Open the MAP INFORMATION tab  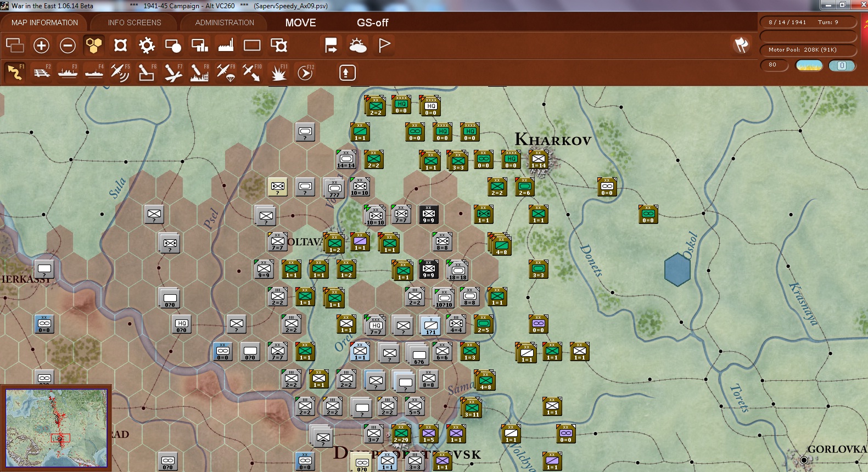(x=44, y=23)
